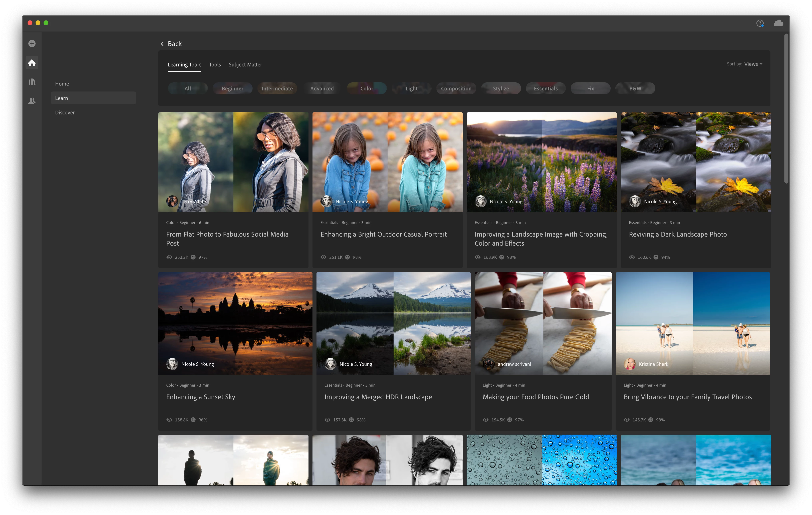Open the Library books icon
The image size is (812, 515).
point(32,82)
